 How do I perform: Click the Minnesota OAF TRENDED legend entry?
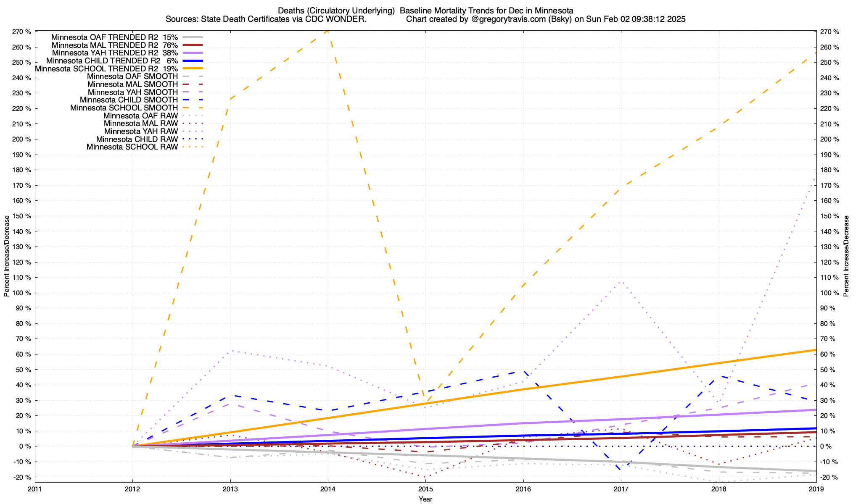click(114, 37)
